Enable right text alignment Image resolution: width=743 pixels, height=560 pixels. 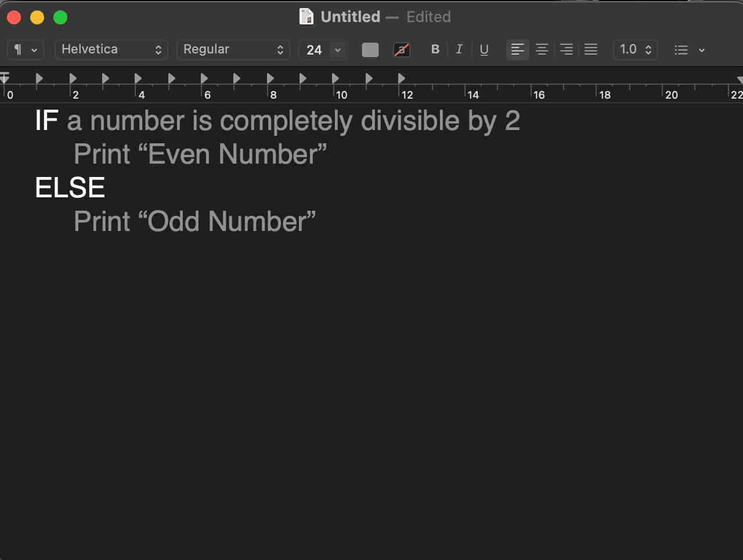[x=566, y=49]
